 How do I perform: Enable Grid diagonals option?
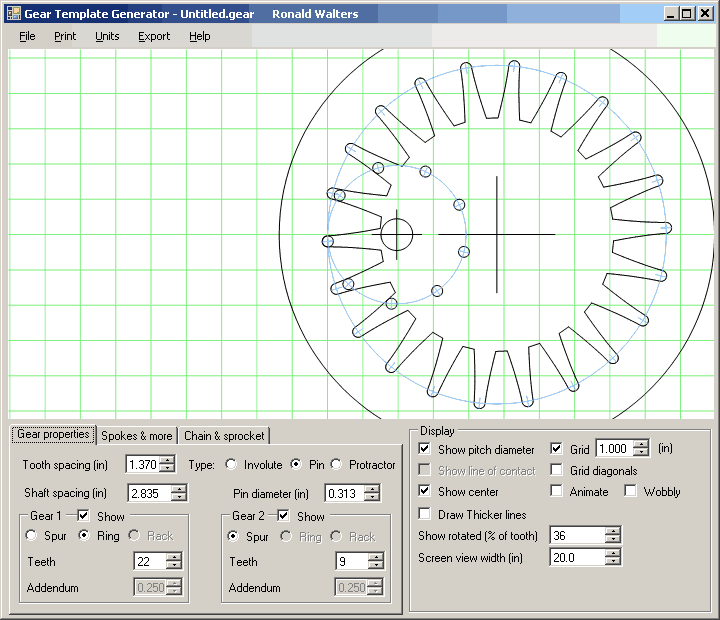pyautogui.click(x=557, y=471)
